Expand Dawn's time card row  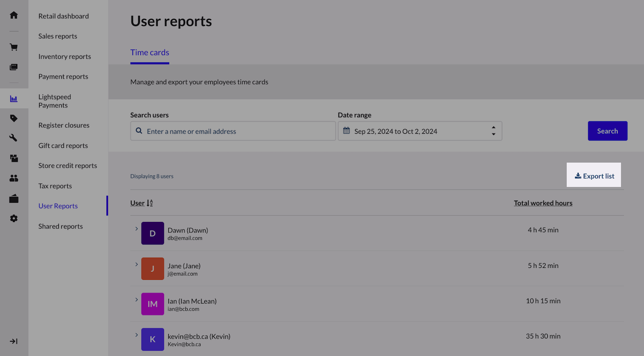[x=137, y=229]
